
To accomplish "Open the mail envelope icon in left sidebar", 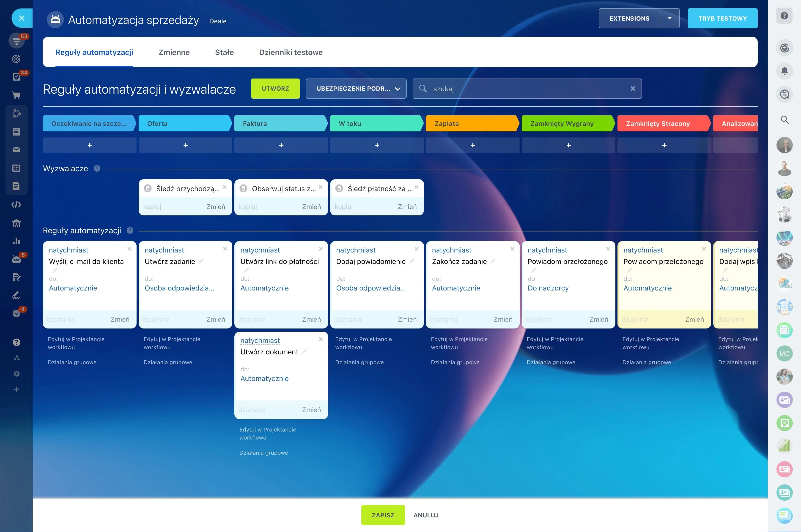I will coord(16,150).
